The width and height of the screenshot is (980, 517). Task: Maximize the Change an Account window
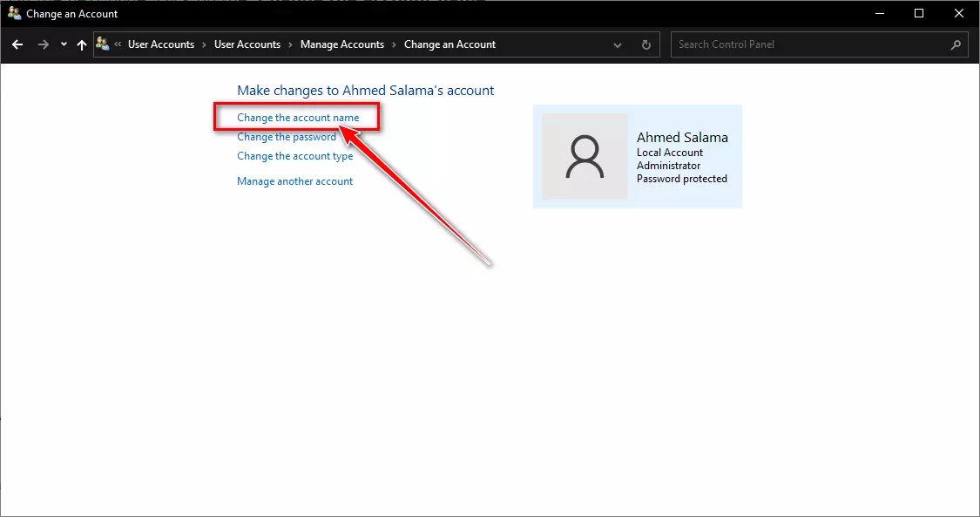click(919, 13)
